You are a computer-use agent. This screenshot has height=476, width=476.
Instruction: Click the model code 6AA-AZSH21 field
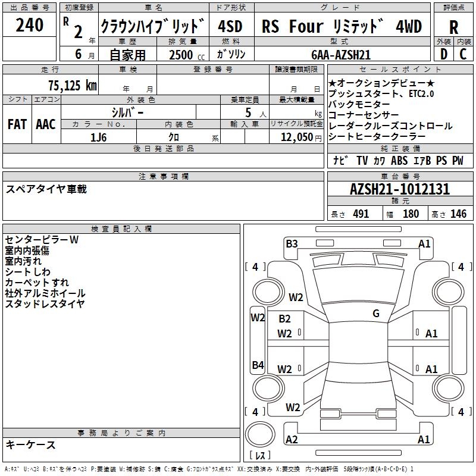pos(342,54)
